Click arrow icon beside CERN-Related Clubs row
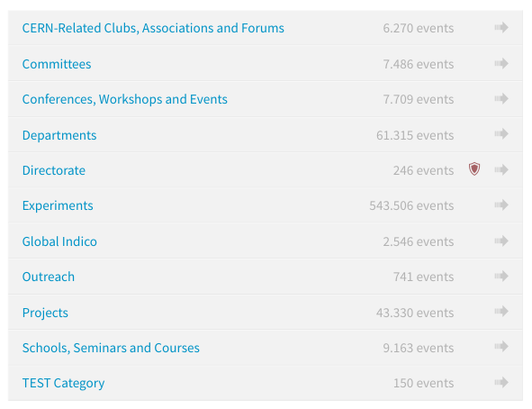Image resolution: width=532 pixels, height=409 pixels. coord(501,28)
